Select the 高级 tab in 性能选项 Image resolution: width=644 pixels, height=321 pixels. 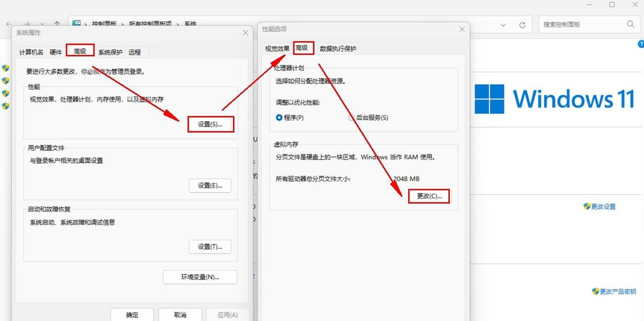tap(304, 48)
